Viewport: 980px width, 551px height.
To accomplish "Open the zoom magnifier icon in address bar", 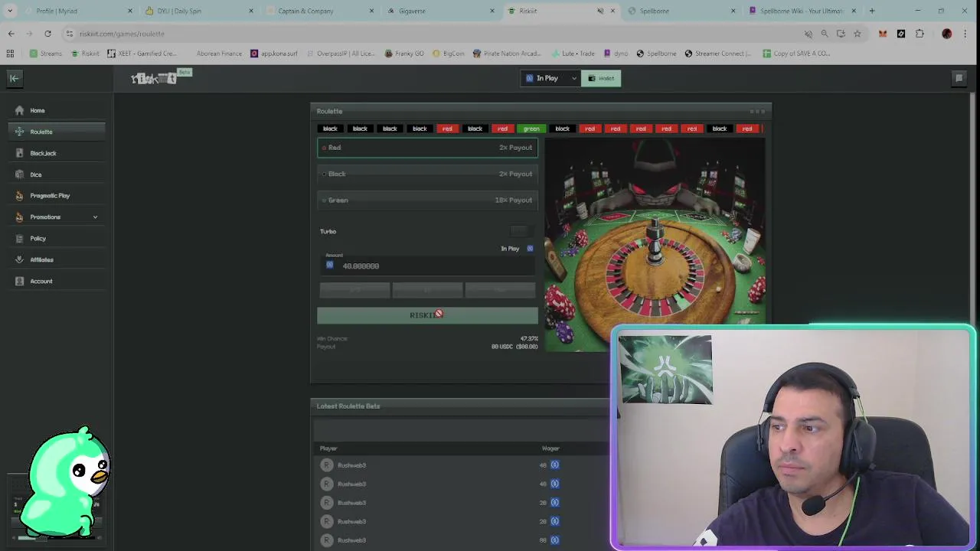I will click(x=825, y=34).
